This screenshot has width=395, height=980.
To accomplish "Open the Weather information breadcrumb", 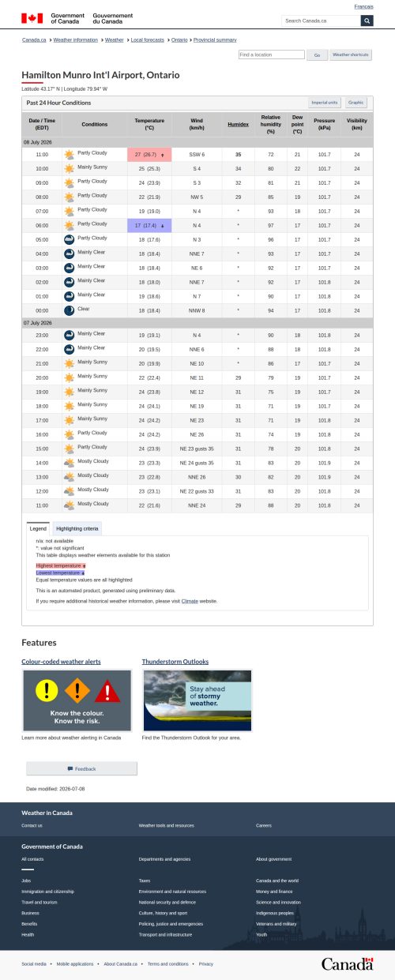I will tap(75, 39).
